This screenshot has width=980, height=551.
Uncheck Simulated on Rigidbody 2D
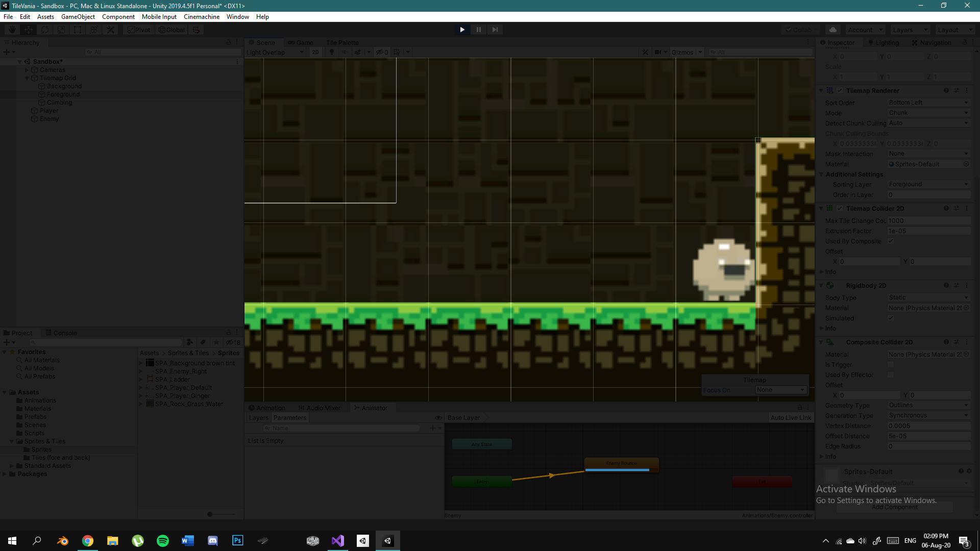point(891,318)
